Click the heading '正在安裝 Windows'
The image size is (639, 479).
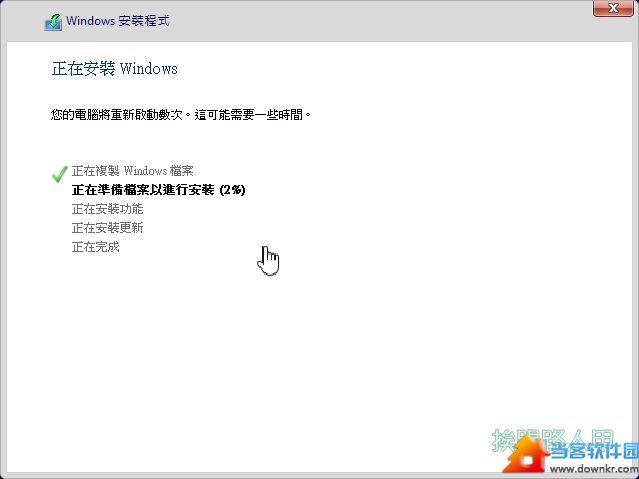pyautogui.click(x=114, y=69)
